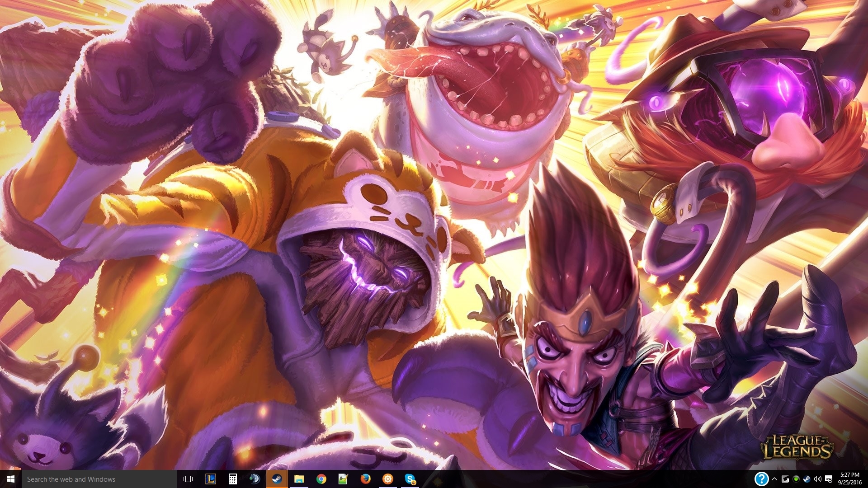The height and width of the screenshot is (488, 868).
Task: Open the Calculator app on the taskbar
Action: point(233,479)
